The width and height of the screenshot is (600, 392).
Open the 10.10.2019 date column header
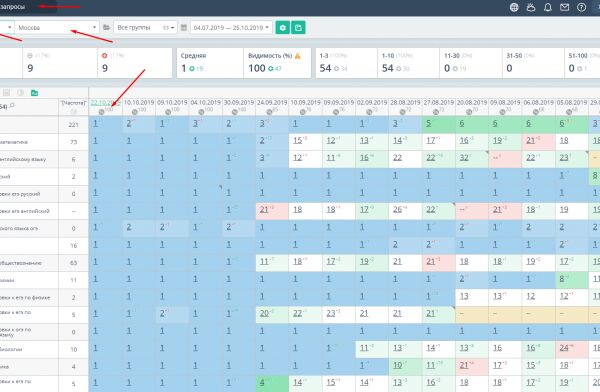(x=139, y=103)
